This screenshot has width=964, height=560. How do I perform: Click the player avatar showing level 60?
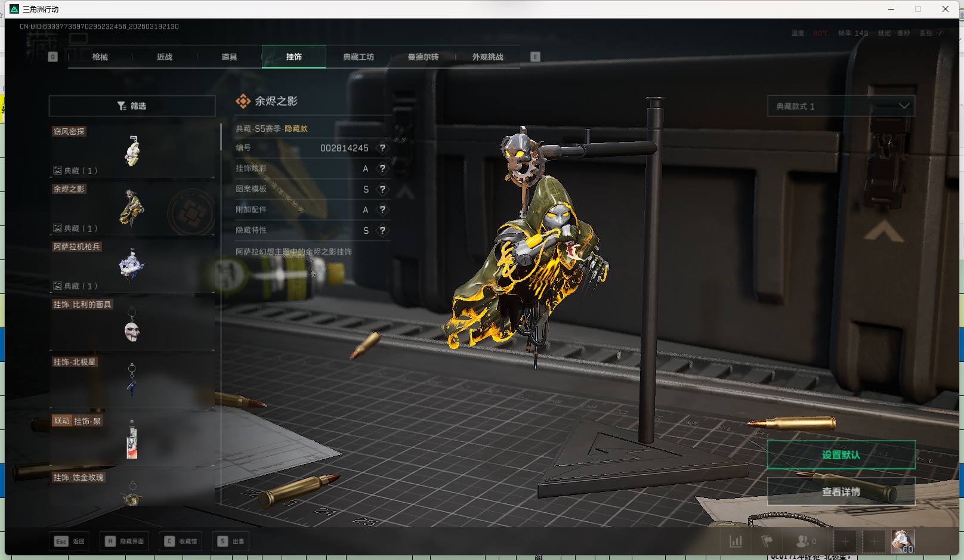point(902,541)
